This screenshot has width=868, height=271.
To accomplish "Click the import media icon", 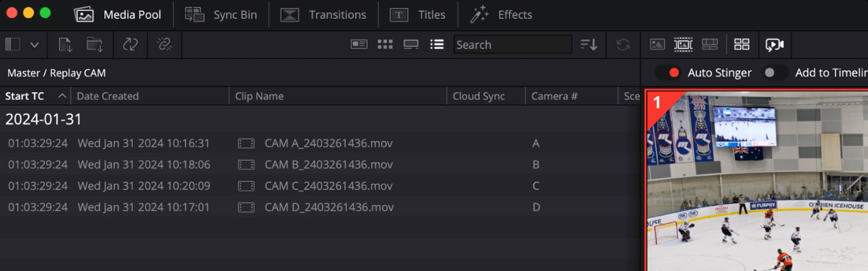I will (x=65, y=45).
